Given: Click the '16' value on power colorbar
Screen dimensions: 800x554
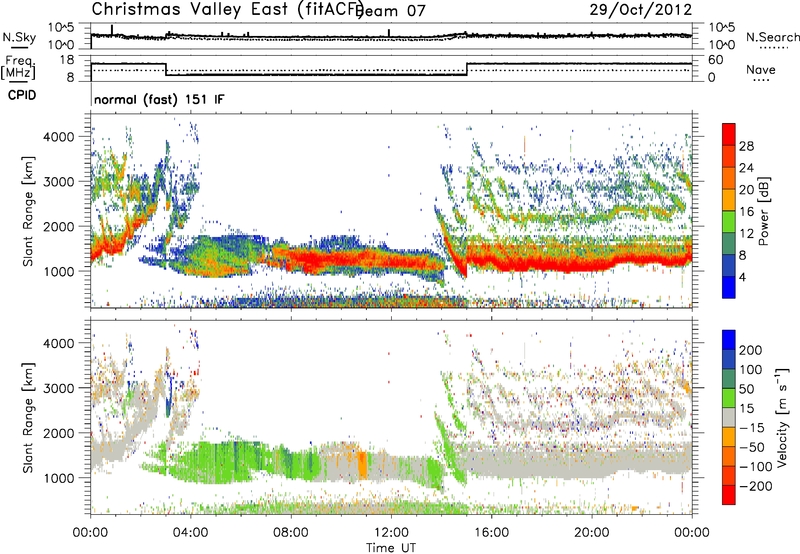Looking at the screenshot, I should (x=746, y=212).
